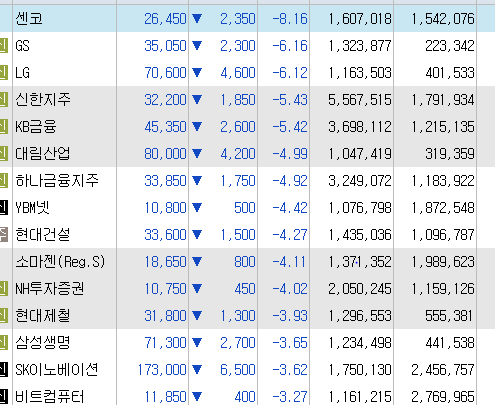Click the price change value 2,350
Image resolution: width=495 pixels, height=405 pixels.
(x=238, y=19)
